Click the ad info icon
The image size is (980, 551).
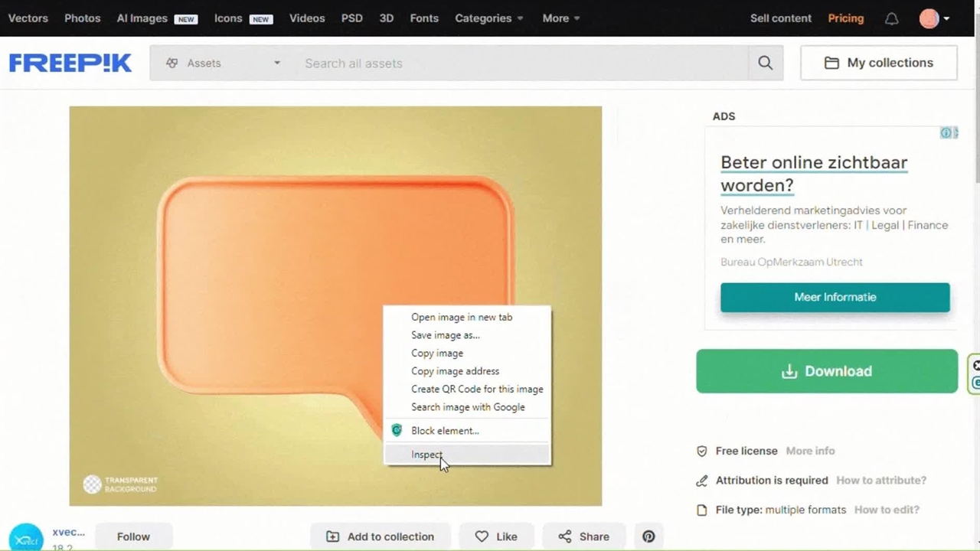click(x=946, y=133)
